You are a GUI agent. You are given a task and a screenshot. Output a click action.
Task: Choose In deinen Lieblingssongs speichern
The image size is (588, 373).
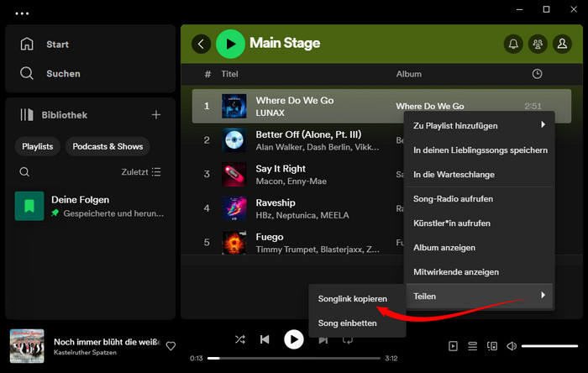(479, 150)
